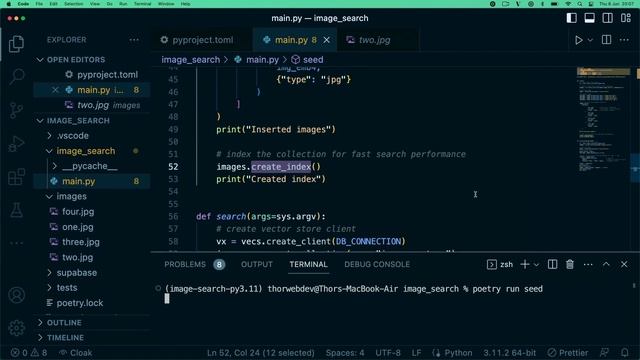This screenshot has height=360, width=640.
Task: Open the Explorer view in activity bar
Action: coord(16,44)
